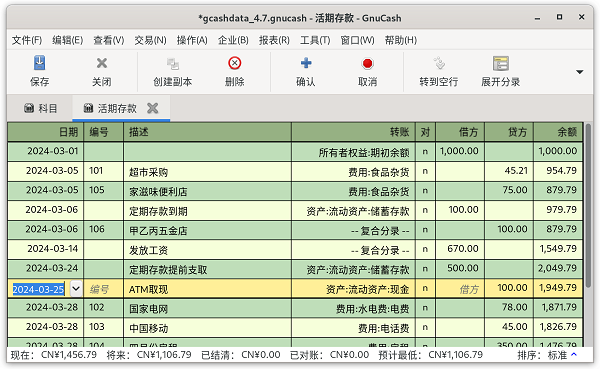Click the vertical scrollbar of the register
Screen dimensions: 600x369
[x=588, y=207]
